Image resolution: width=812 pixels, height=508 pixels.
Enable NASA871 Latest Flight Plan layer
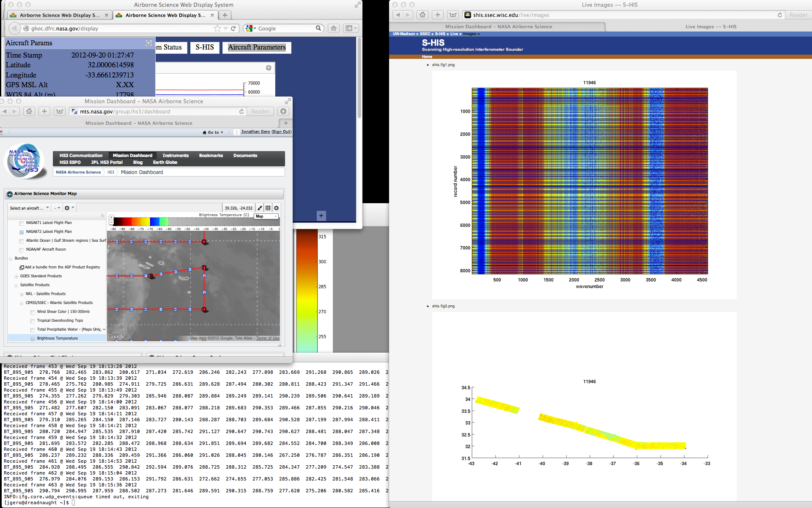click(22, 223)
